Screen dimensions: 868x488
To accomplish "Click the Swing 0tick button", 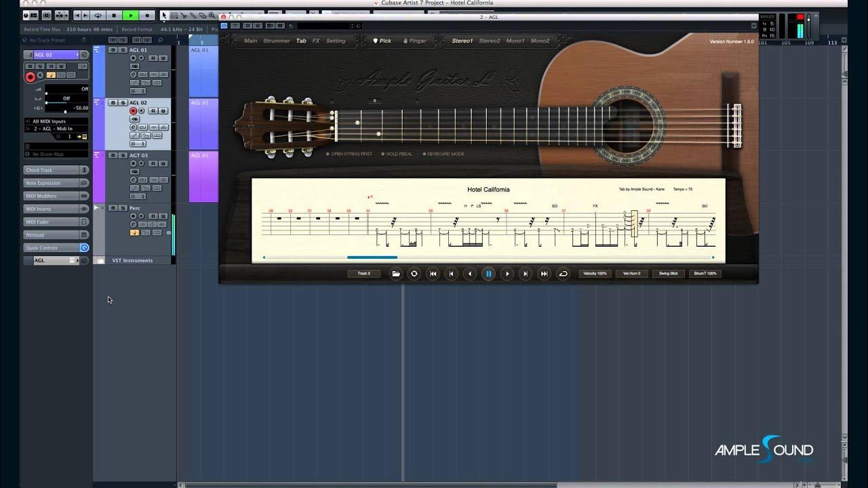I will click(669, 274).
